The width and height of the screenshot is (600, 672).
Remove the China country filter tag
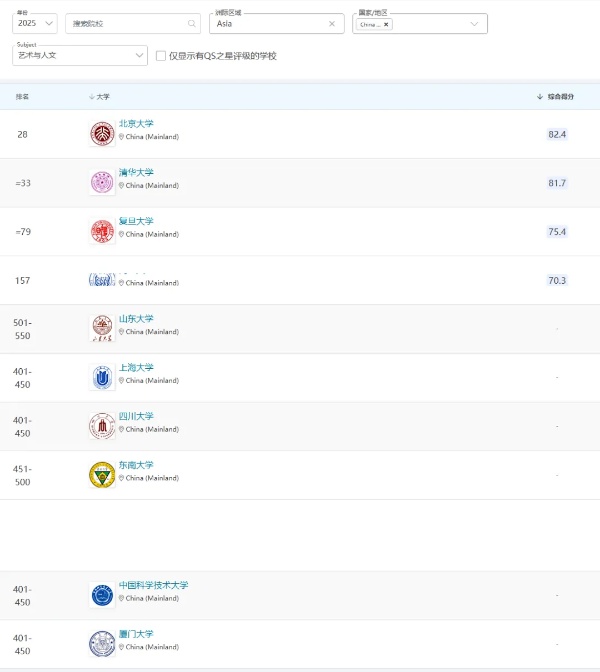click(387, 24)
